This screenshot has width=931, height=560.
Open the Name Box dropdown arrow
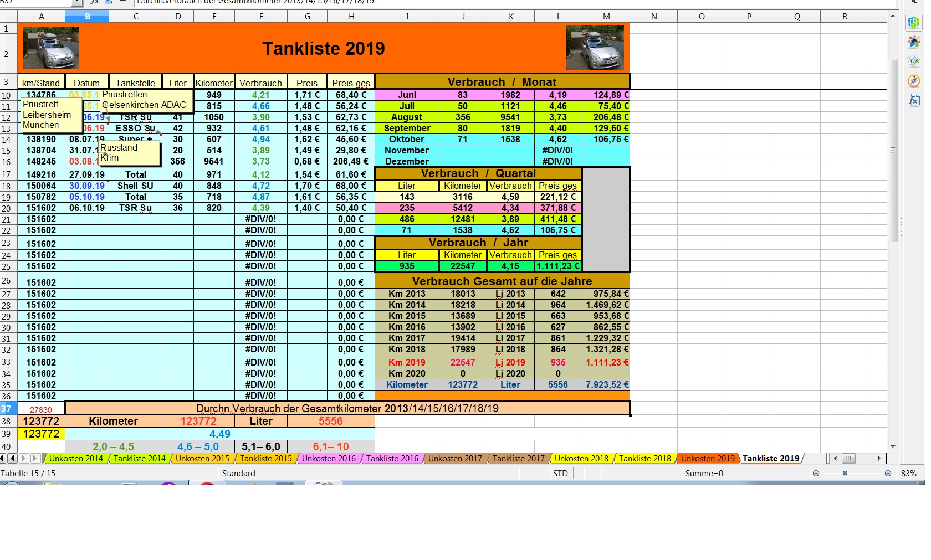coord(78,2)
